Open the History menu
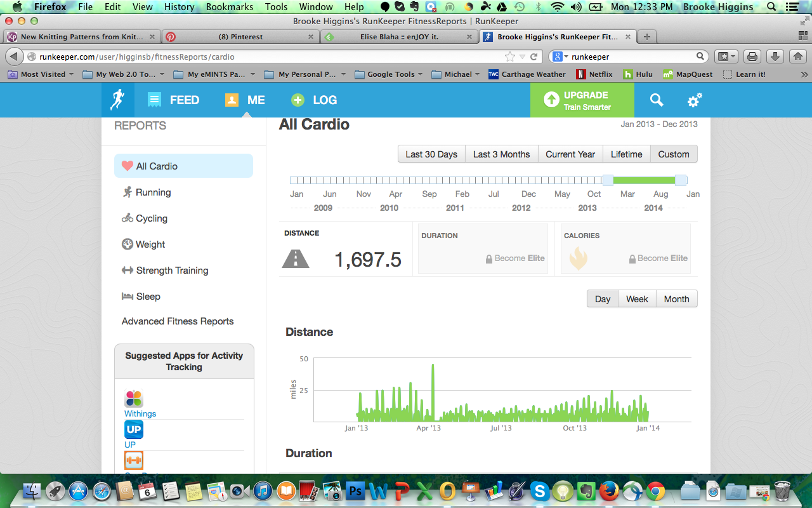 point(179,7)
